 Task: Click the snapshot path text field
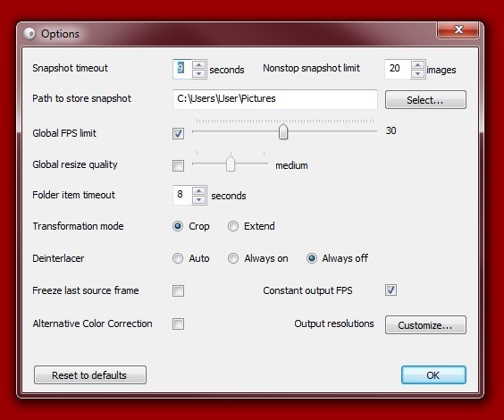(x=275, y=99)
